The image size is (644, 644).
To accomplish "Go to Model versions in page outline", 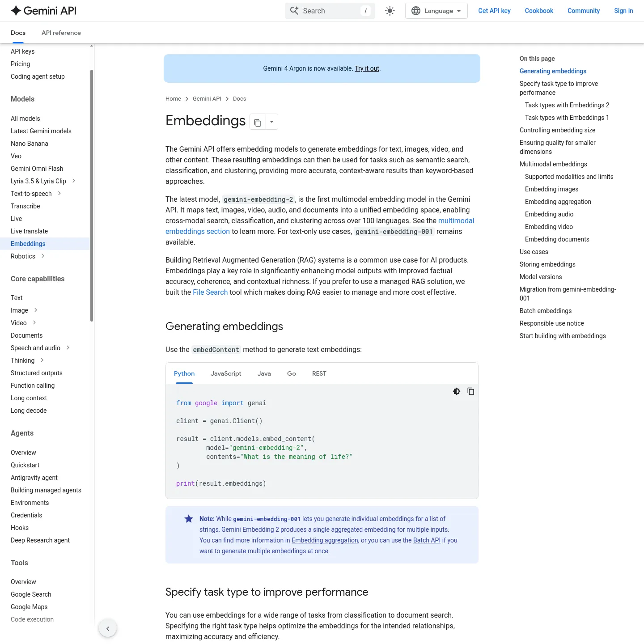I will point(541,277).
